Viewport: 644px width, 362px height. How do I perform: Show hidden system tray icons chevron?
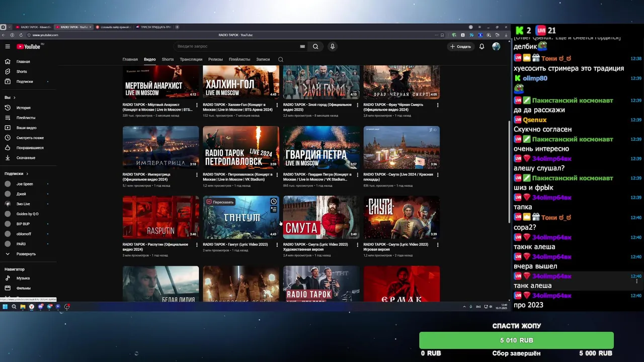click(464, 307)
